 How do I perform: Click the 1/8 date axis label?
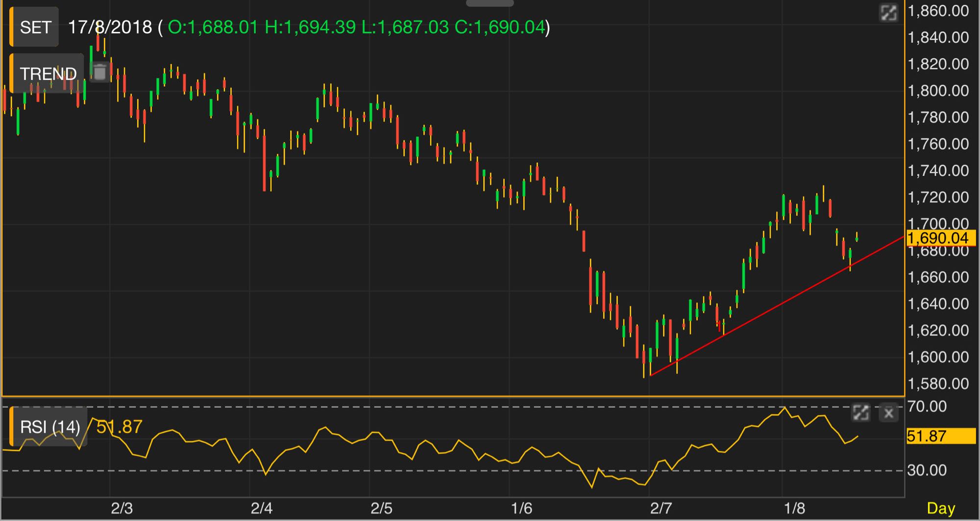point(795,508)
